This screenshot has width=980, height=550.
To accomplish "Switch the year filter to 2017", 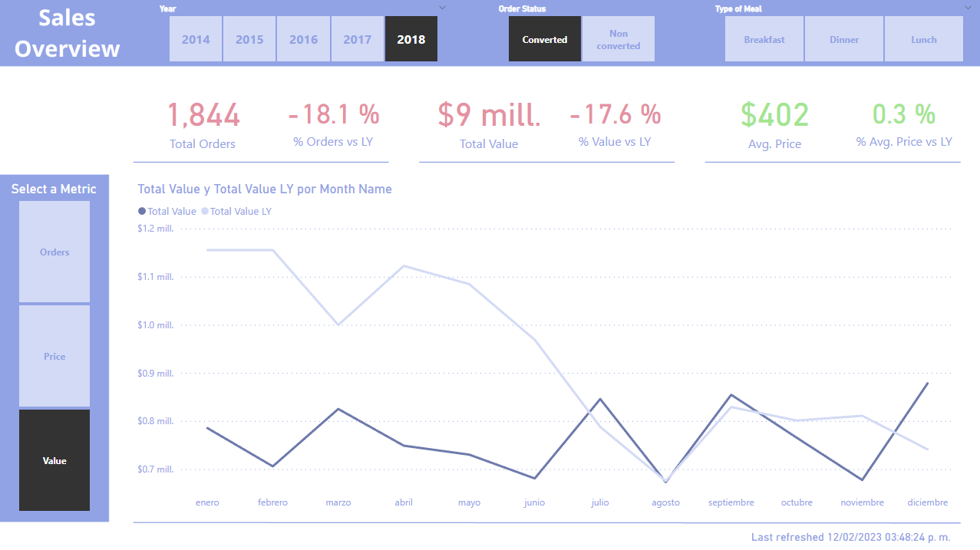I will (x=357, y=39).
